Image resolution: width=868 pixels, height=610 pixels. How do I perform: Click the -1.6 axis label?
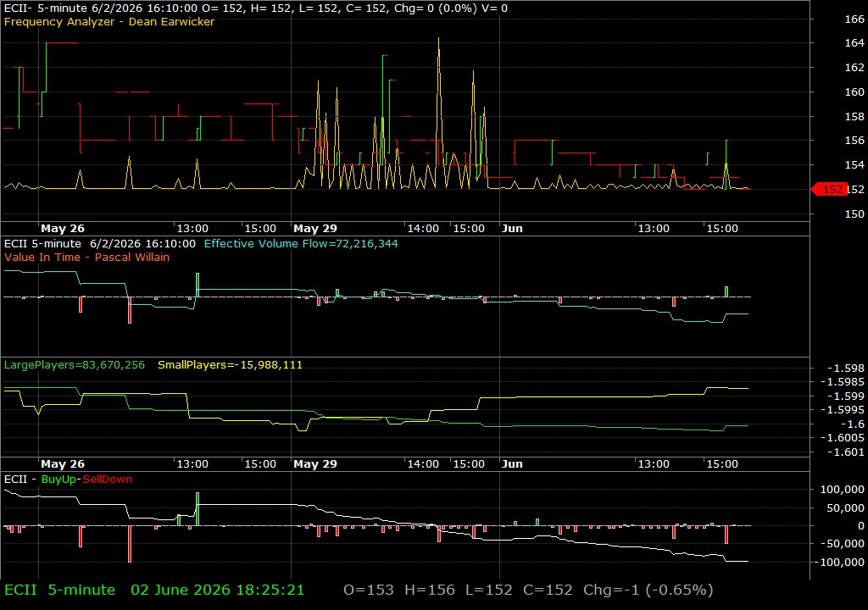click(x=852, y=424)
